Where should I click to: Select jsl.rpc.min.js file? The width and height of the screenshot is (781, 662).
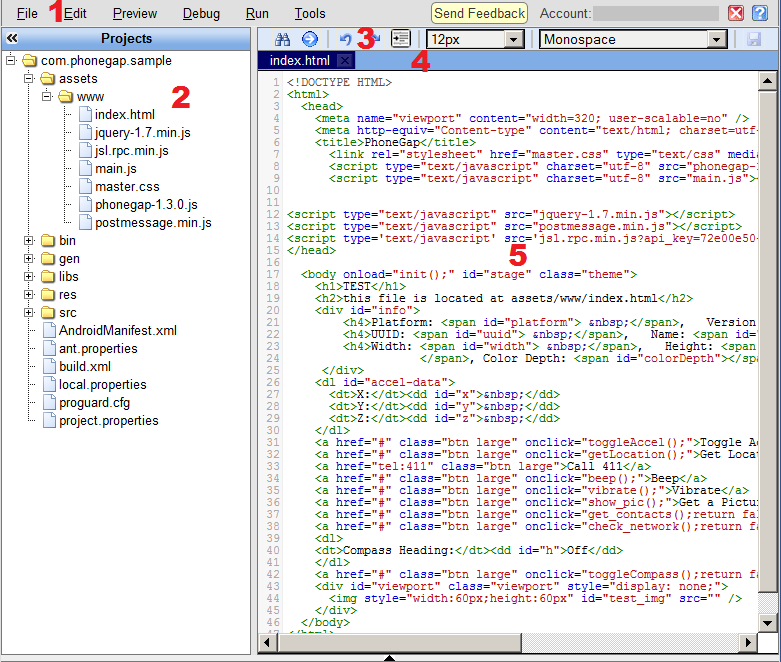132,150
